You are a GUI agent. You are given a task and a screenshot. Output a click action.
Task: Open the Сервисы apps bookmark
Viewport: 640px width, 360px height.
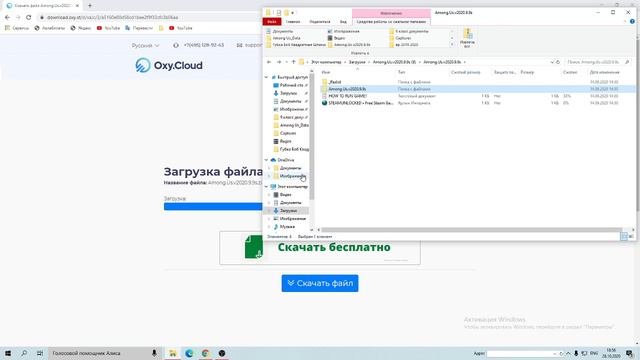[17, 28]
